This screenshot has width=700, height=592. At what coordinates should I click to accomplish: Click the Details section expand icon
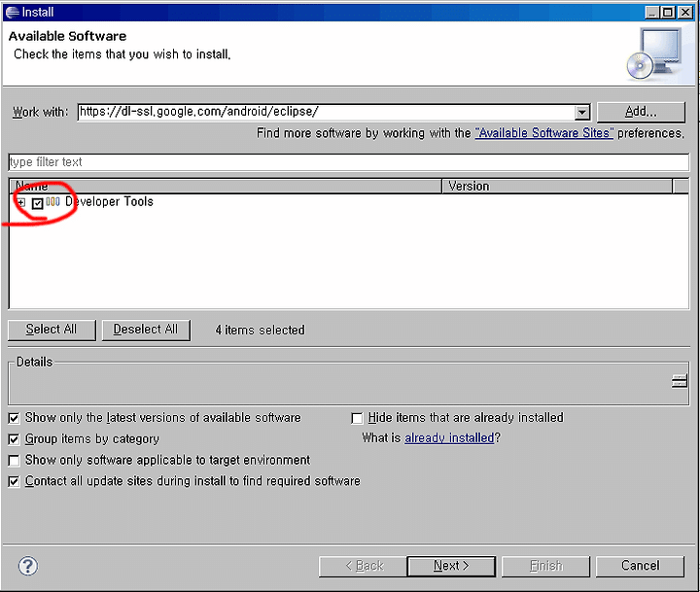click(680, 382)
